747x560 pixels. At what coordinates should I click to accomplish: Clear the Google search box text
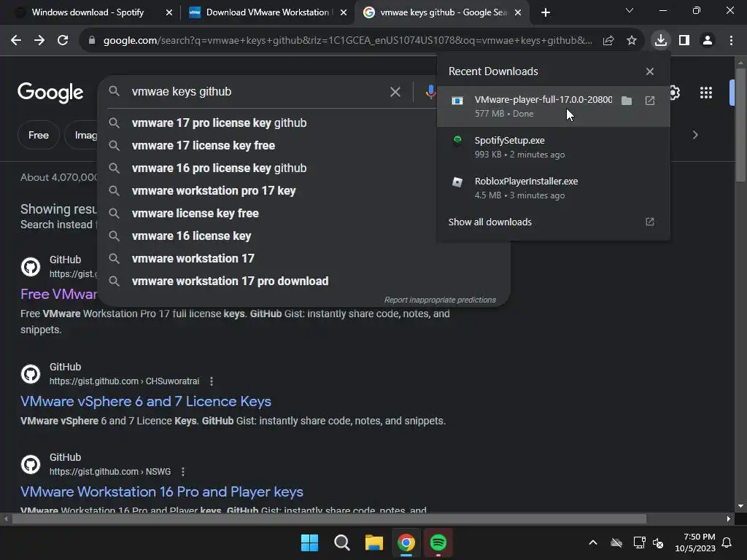pyautogui.click(x=395, y=92)
